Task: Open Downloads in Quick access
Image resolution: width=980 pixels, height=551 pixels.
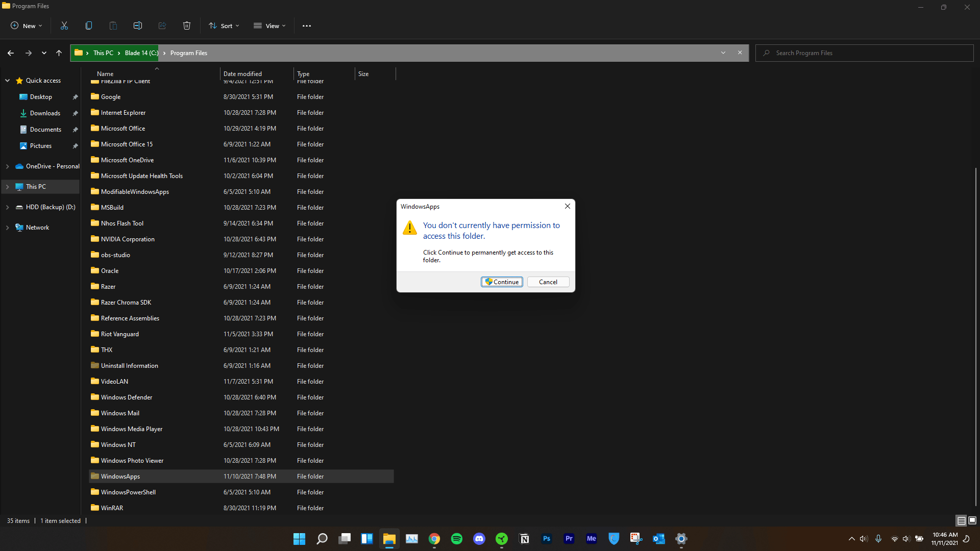Action: coord(45,113)
